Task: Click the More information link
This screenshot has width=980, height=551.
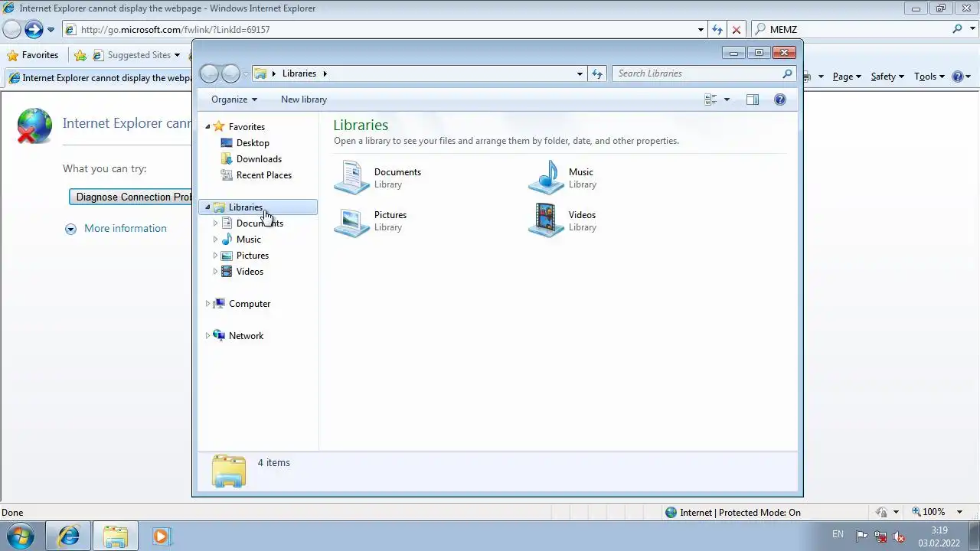Action: pyautogui.click(x=125, y=228)
